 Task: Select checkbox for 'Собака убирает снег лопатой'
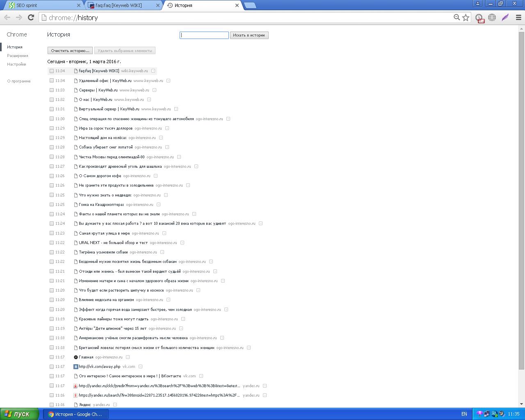pos(52,147)
